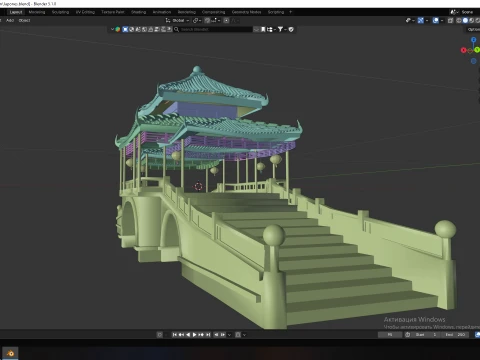Open the collection sync dropdown icon

point(271,29)
